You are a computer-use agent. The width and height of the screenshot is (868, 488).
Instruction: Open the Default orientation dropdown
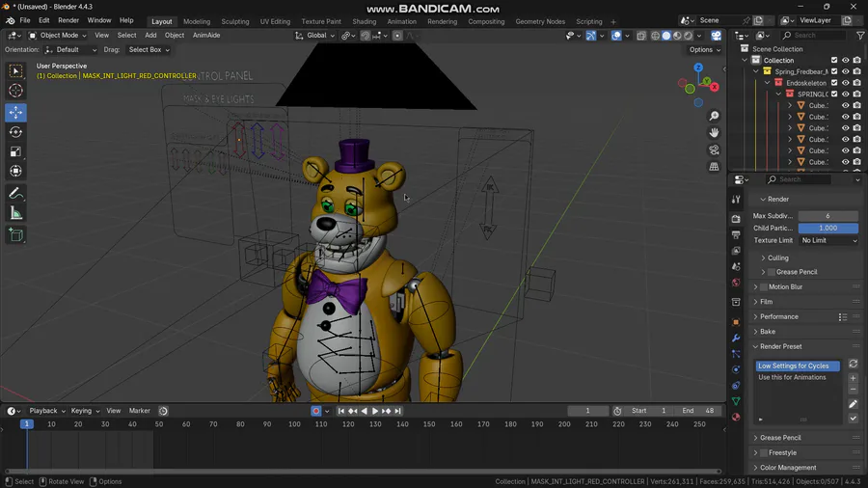coord(70,50)
